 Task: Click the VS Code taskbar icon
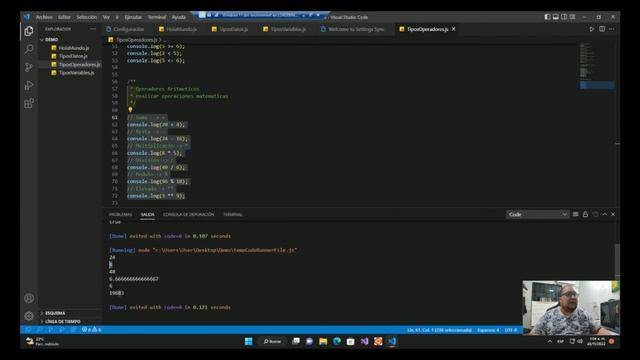[x=392, y=341]
